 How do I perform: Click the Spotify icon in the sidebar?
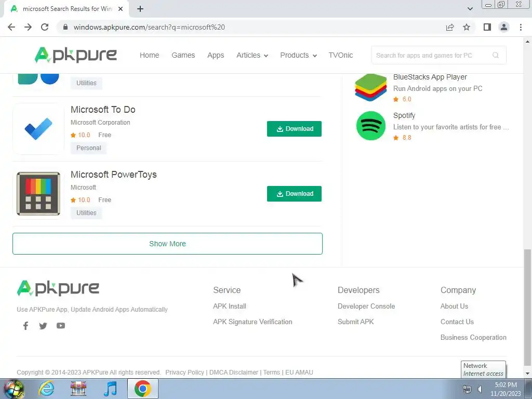coord(371,126)
